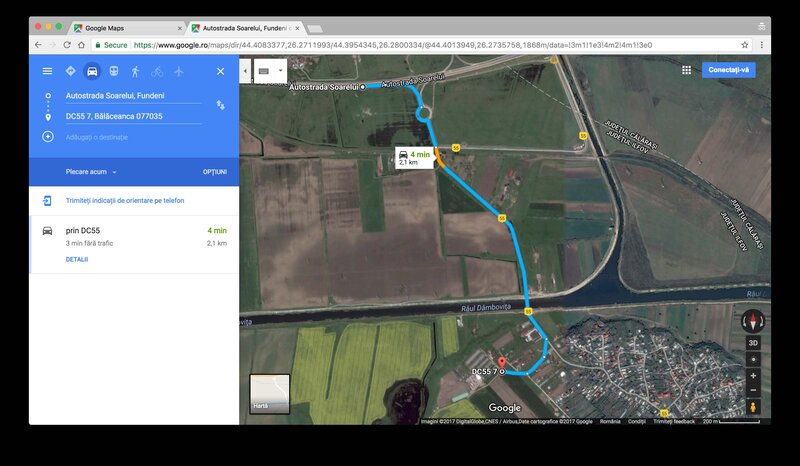Viewport: 800px width, 466px height.
Task: Select flights travel mode
Action: tap(179, 71)
